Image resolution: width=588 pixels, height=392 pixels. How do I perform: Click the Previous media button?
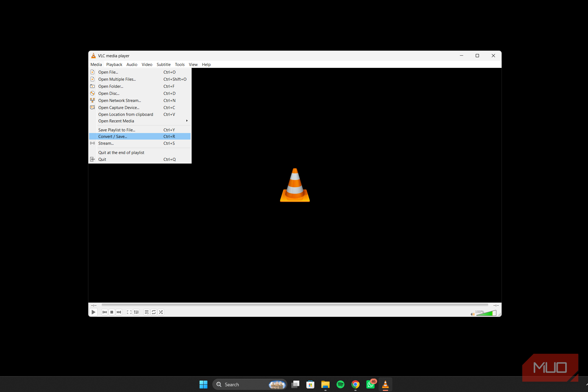tap(105, 312)
